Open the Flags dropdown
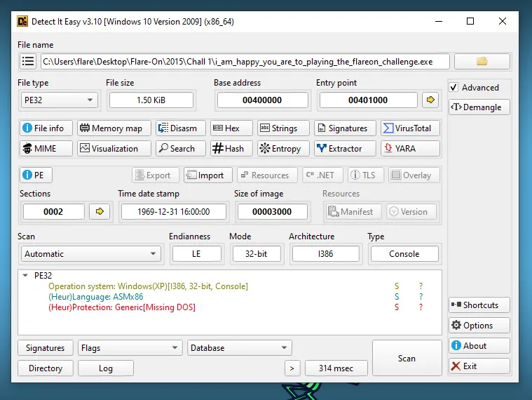Image resolution: width=532 pixels, height=400 pixels. pyautogui.click(x=130, y=348)
